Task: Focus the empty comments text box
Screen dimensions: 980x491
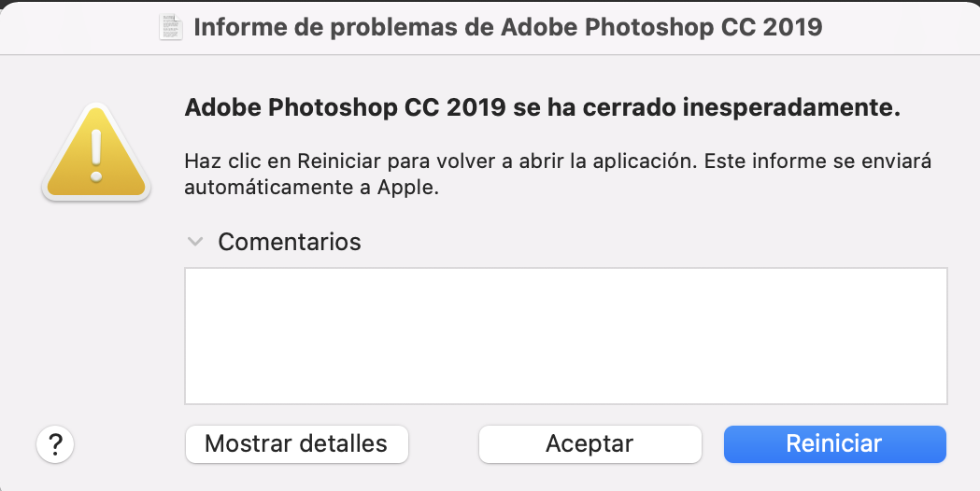Action: pos(566,337)
